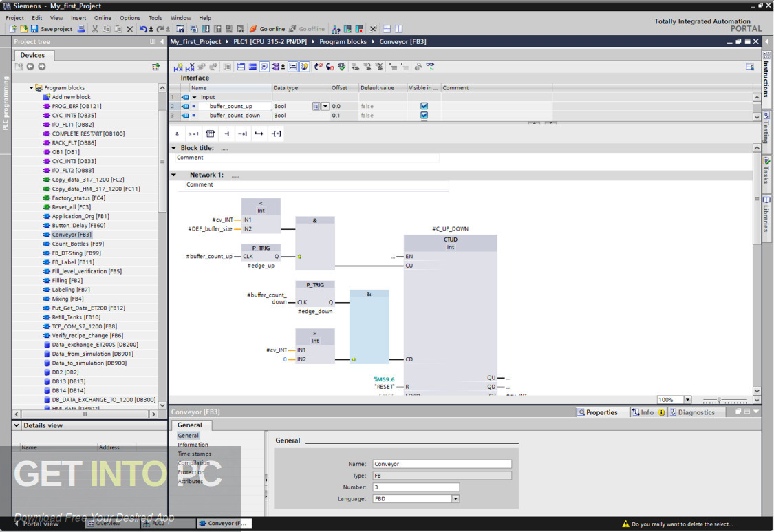Click the Name input field showing Conveyor
The width and height of the screenshot is (774, 532).
442,465
